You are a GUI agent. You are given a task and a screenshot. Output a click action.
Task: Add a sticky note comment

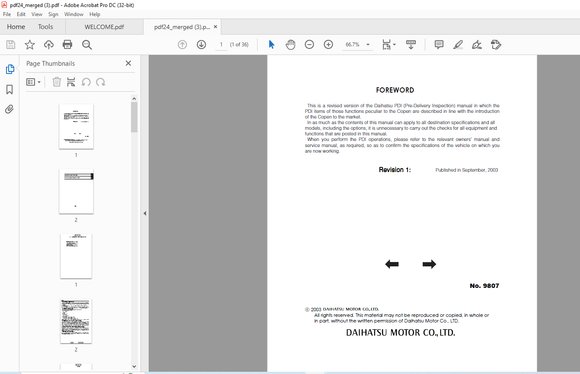tap(439, 45)
